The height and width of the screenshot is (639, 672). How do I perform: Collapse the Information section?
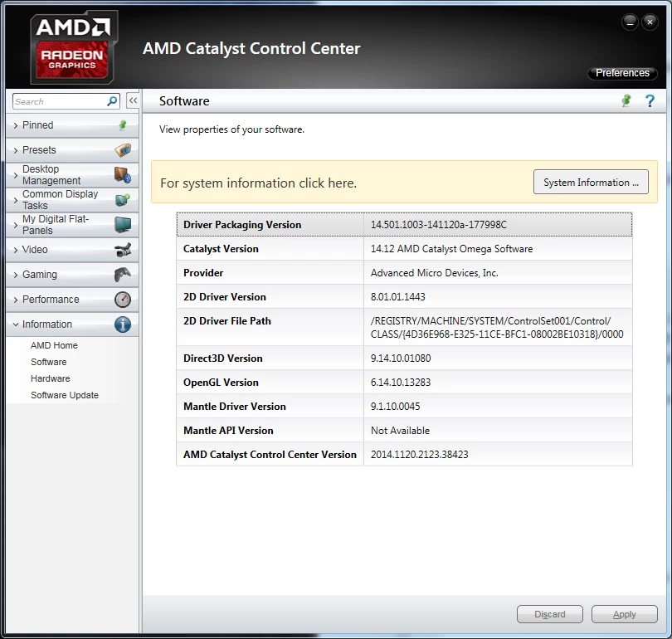pos(72,324)
